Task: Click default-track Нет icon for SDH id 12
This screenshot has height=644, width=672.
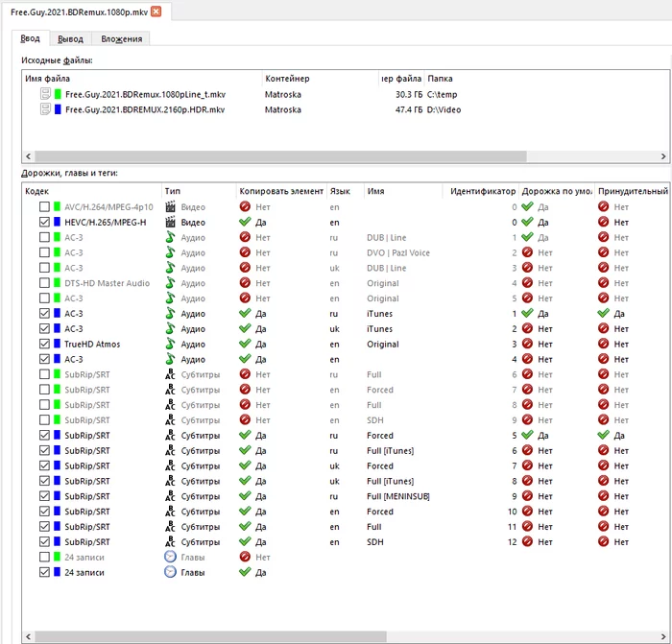Action: click(x=528, y=541)
